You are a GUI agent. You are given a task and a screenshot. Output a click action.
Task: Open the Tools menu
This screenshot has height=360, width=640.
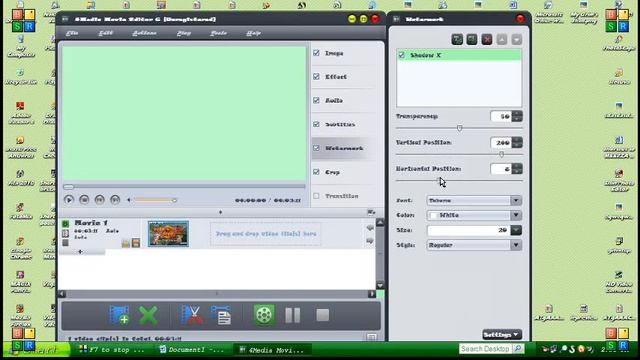tap(218, 33)
